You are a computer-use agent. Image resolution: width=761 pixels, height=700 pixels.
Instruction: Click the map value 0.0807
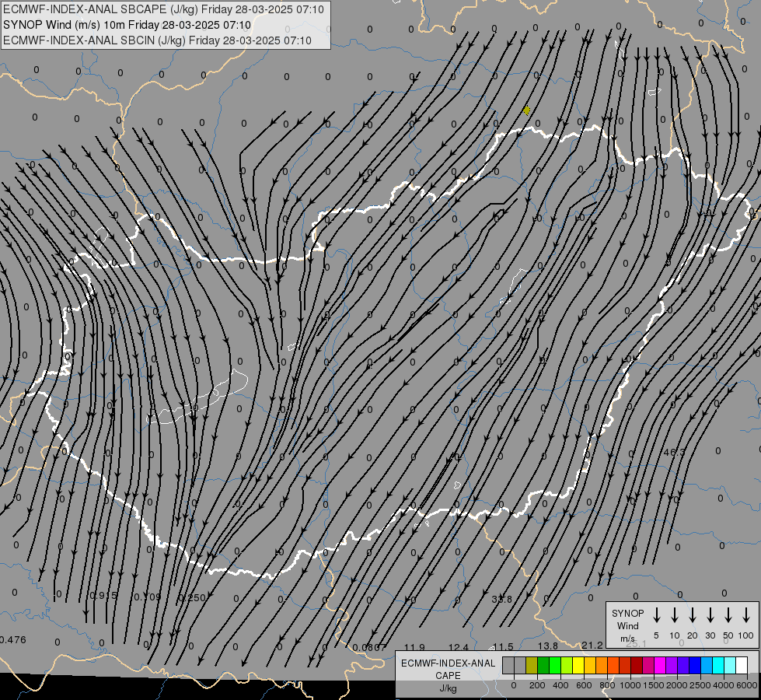click(369, 648)
